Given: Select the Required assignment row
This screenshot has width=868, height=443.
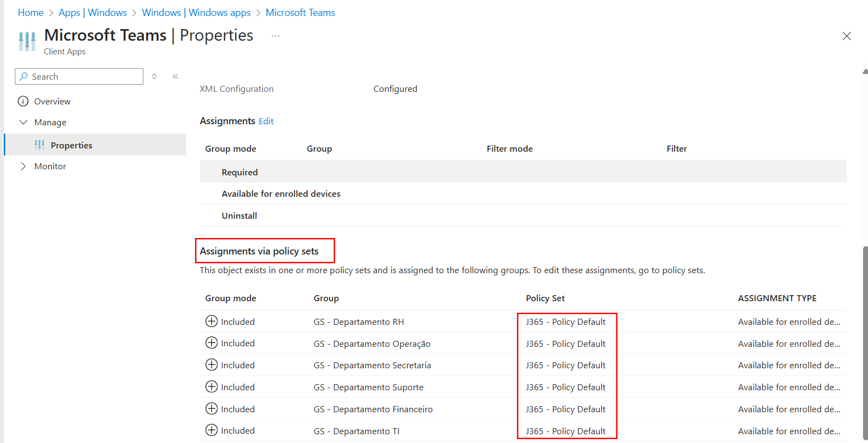Looking at the screenshot, I should (x=523, y=171).
